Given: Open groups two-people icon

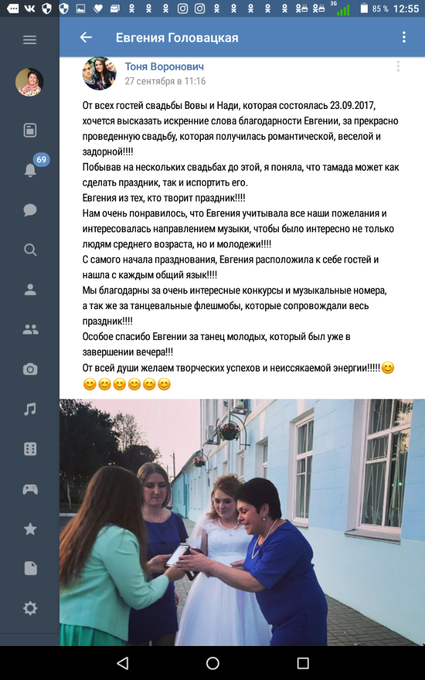Looking at the screenshot, I should [x=30, y=330].
